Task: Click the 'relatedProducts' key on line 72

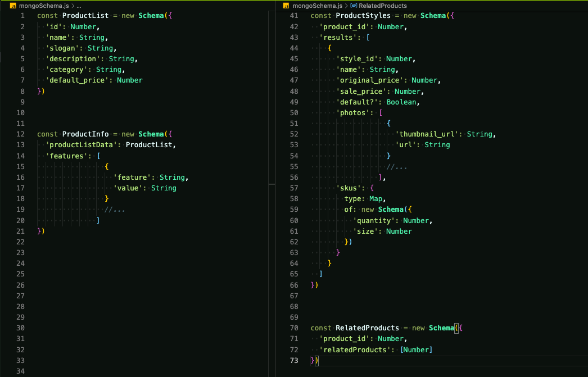Action: pos(355,349)
